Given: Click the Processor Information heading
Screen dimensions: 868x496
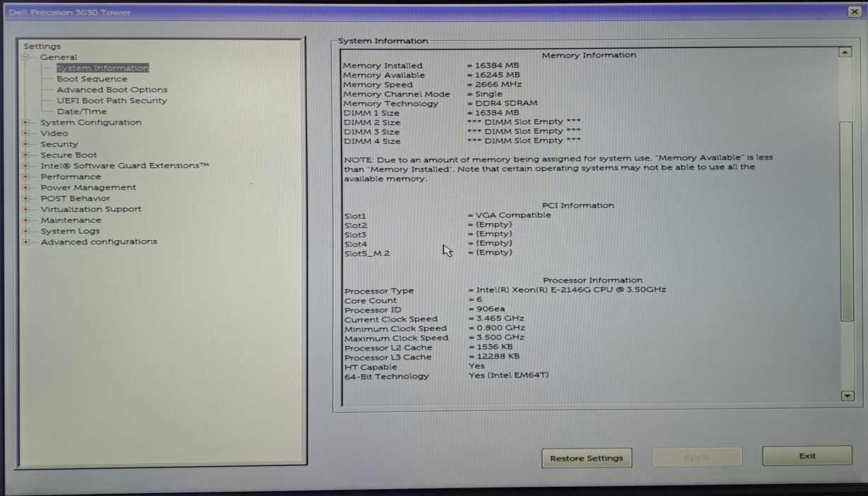Looking at the screenshot, I should (x=593, y=281).
